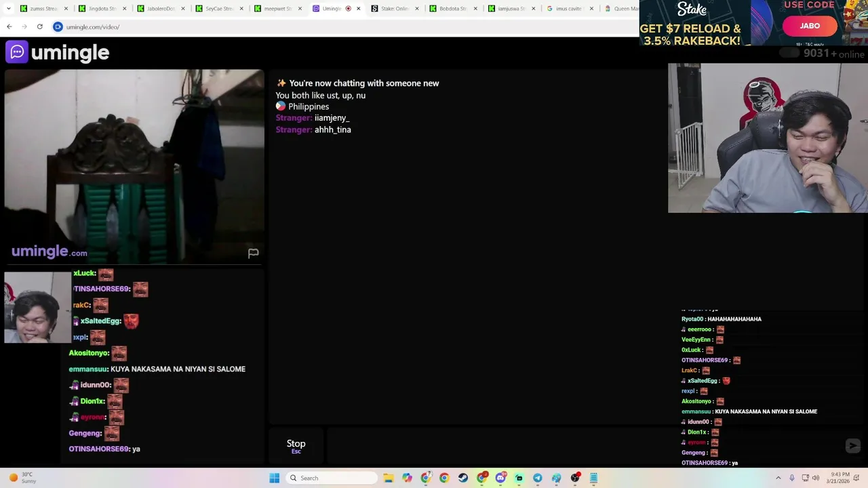Image resolution: width=868 pixels, height=488 pixels.
Task: Click the browser forward arrow
Action: tap(24, 26)
